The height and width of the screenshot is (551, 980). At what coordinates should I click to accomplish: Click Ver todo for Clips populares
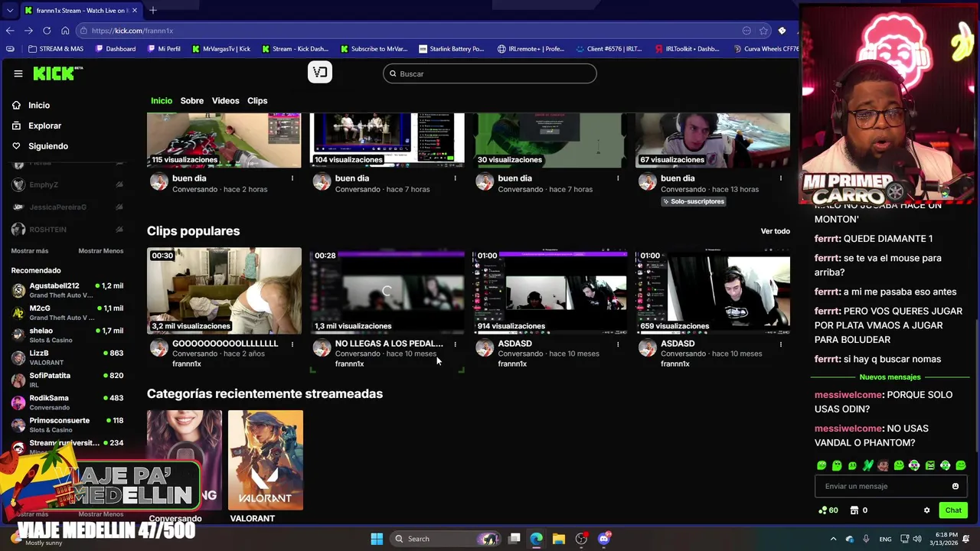775,231
